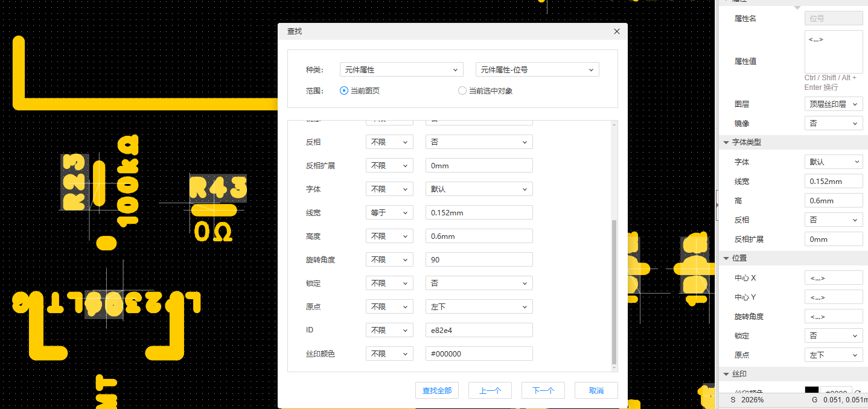The image size is (868, 409).
Task: Collapse the 字体类型 section in properties panel
Action: (726, 142)
